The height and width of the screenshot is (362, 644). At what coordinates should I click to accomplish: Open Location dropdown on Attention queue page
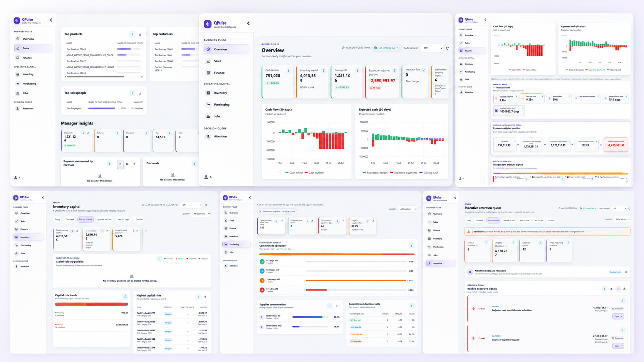(x=622, y=219)
